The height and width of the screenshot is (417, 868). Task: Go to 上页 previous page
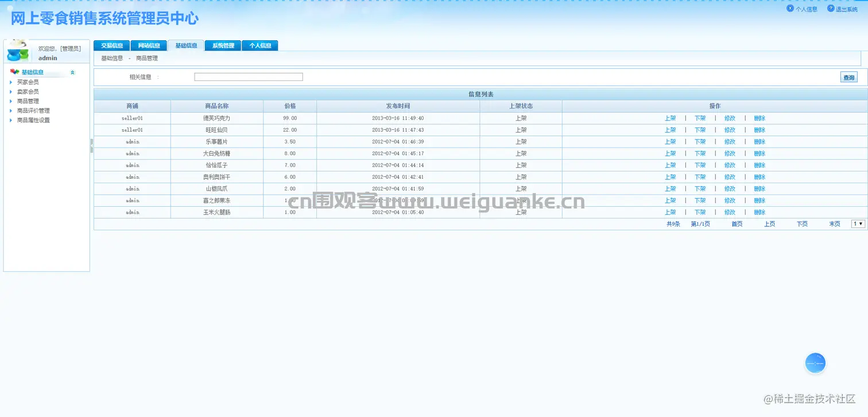[770, 224]
